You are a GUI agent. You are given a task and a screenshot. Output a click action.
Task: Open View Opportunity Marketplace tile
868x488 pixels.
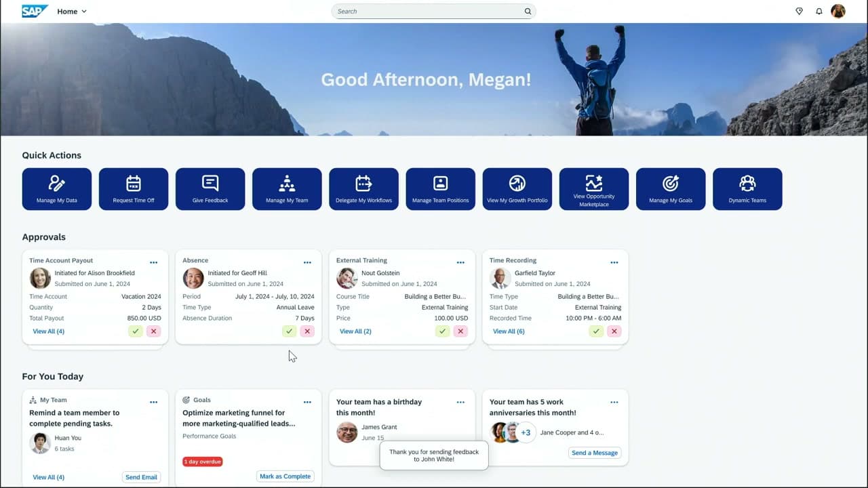click(594, 189)
